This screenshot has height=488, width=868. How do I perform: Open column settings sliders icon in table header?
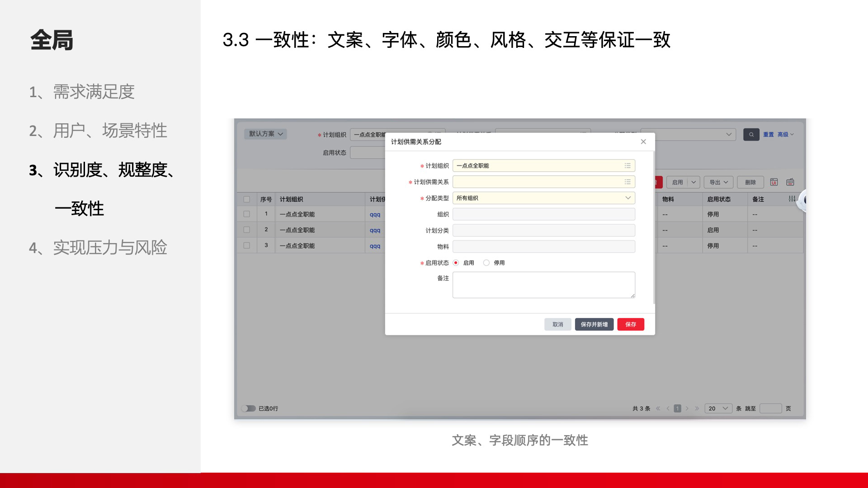click(x=792, y=199)
